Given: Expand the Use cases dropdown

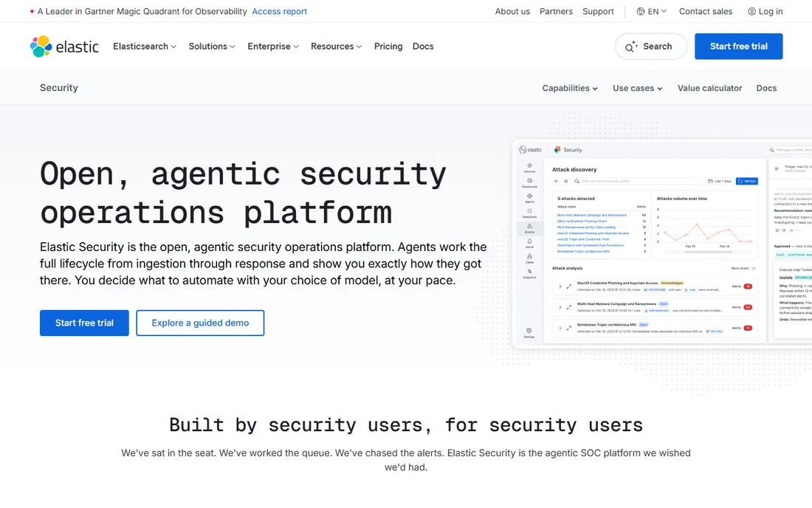Looking at the screenshot, I should [638, 88].
